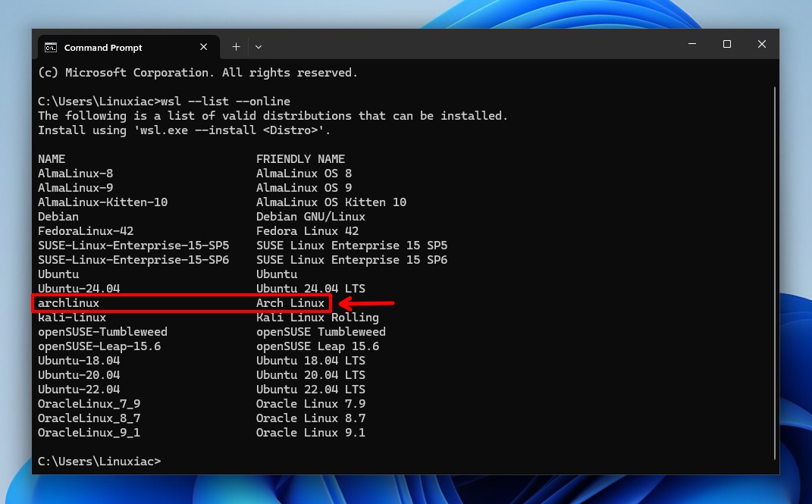The image size is (812, 504).
Task: Click the 'Install using wsl.exe --install' line
Action: (x=184, y=130)
